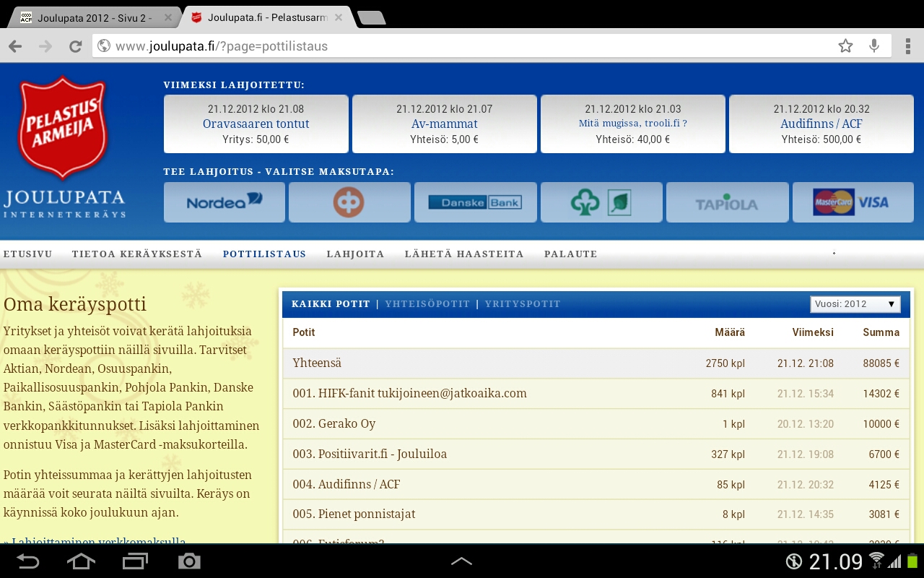
Task: Bookmark page with the star icon
Action: coord(845,46)
